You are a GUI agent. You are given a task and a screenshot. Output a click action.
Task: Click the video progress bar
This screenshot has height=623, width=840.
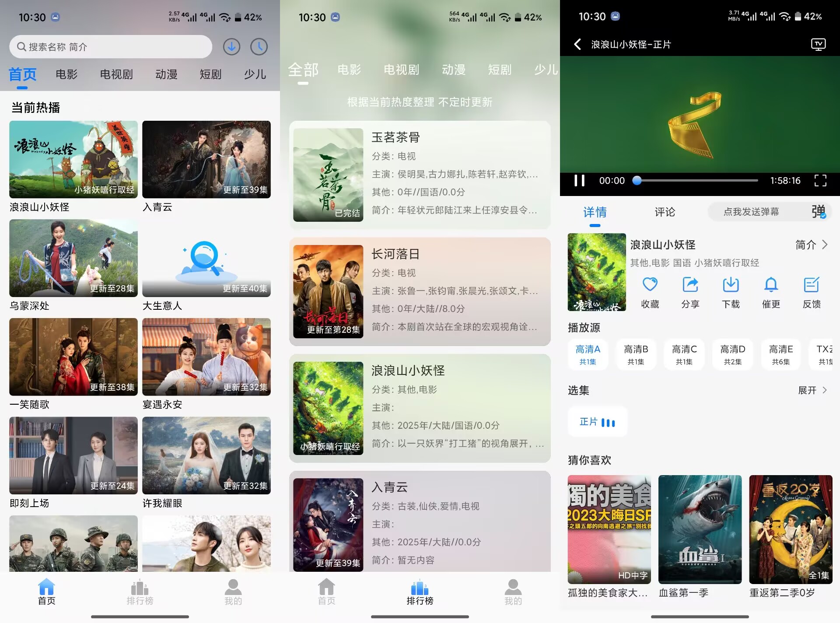click(696, 180)
